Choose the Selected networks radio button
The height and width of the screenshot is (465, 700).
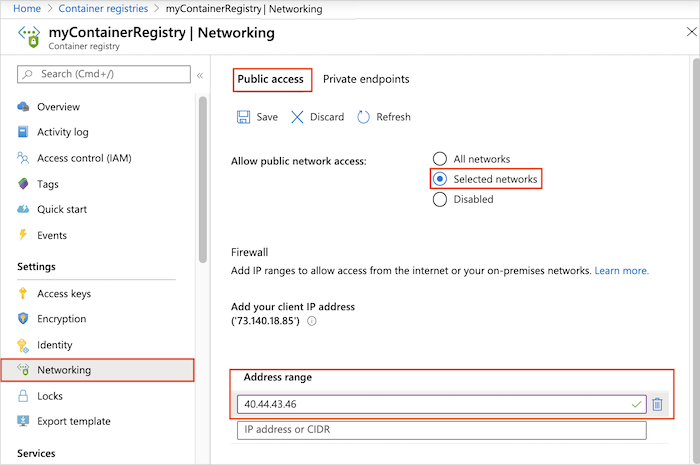coord(439,179)
